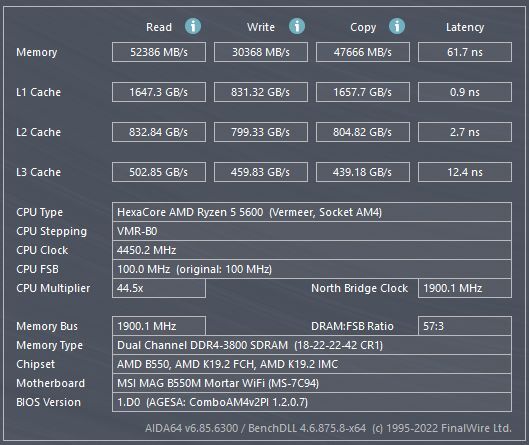The height and width of the screenshot is (445, 529).
Task: Click the L2 Cache Write 799.33 GB/s box
Action: 261,132
